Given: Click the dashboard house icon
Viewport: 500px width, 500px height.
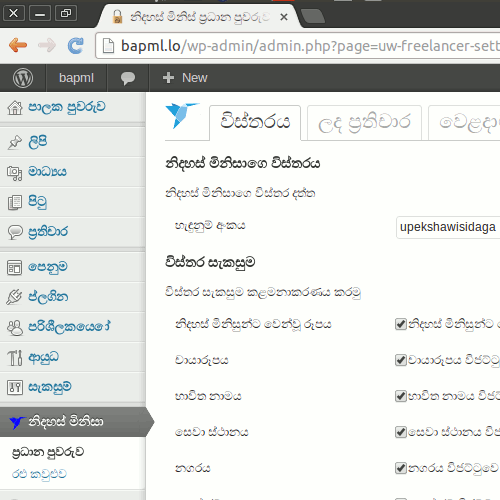Looking at the screenshot, I should tap(15, 108).
